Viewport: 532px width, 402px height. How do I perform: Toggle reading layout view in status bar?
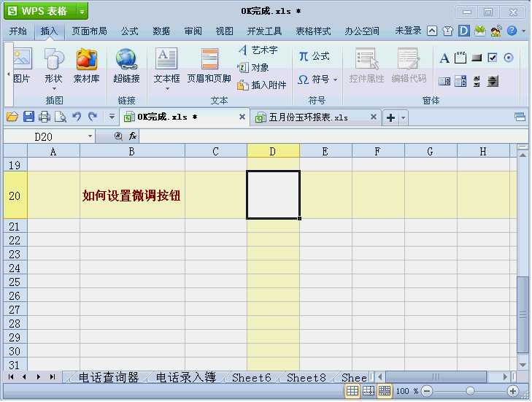point(385,391)
